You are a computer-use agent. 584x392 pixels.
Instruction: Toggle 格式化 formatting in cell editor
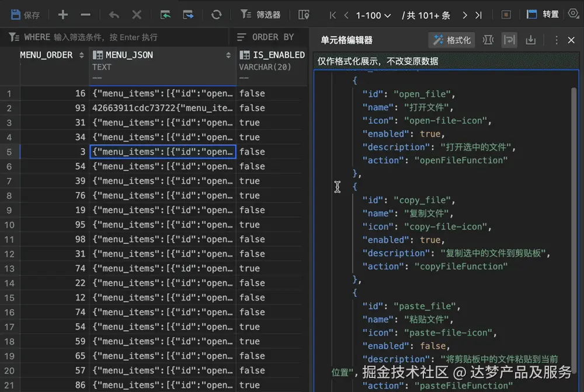tap(452, 40)
